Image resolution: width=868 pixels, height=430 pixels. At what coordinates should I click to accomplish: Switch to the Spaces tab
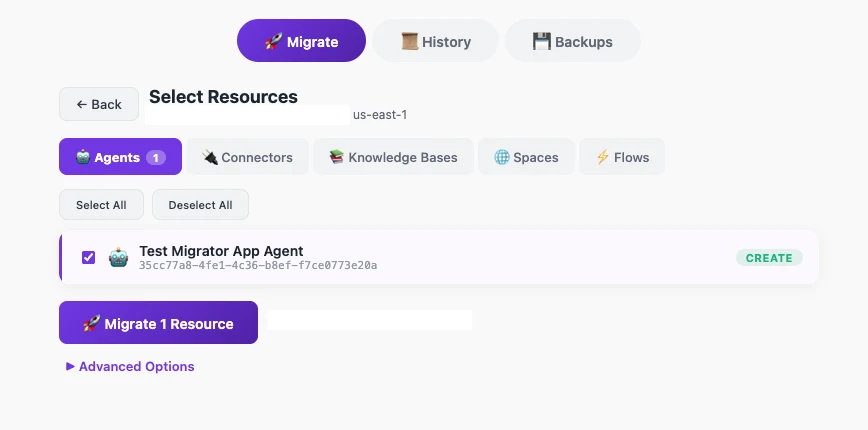click(526, 157)
